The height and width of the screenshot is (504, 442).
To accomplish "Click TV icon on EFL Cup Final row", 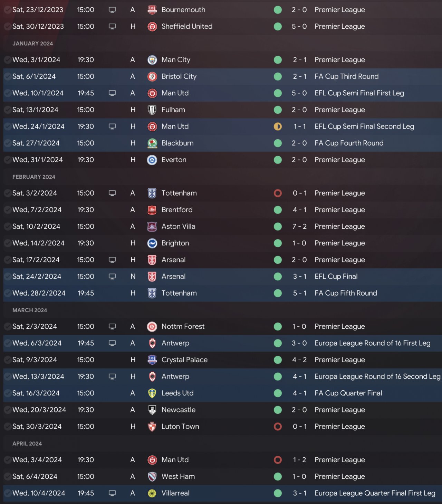I will point(112,277).
